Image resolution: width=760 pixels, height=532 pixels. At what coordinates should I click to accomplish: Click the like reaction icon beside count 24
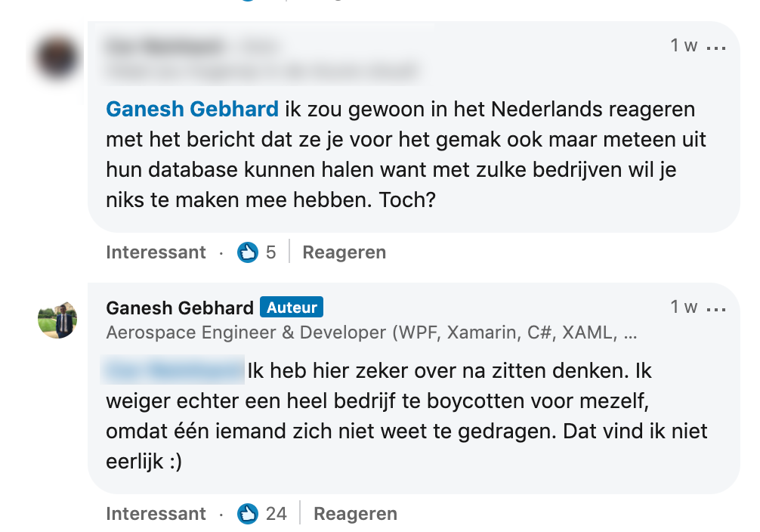click(247, 514)
